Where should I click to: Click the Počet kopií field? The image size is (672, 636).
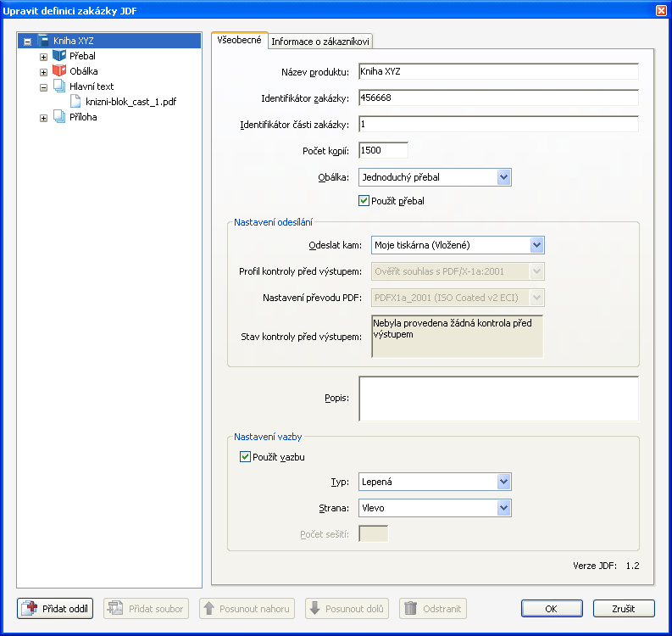pyautogui.click(x=383, y=150)
